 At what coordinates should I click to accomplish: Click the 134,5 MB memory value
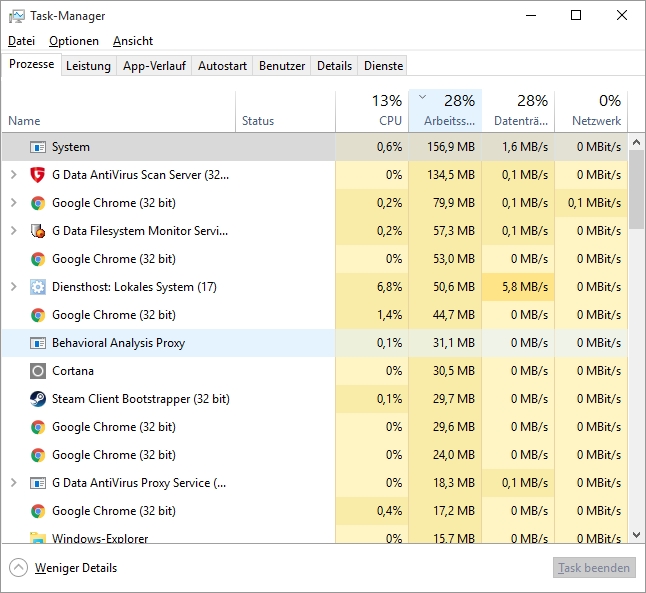pyautogui.click(x=451, y=175)
